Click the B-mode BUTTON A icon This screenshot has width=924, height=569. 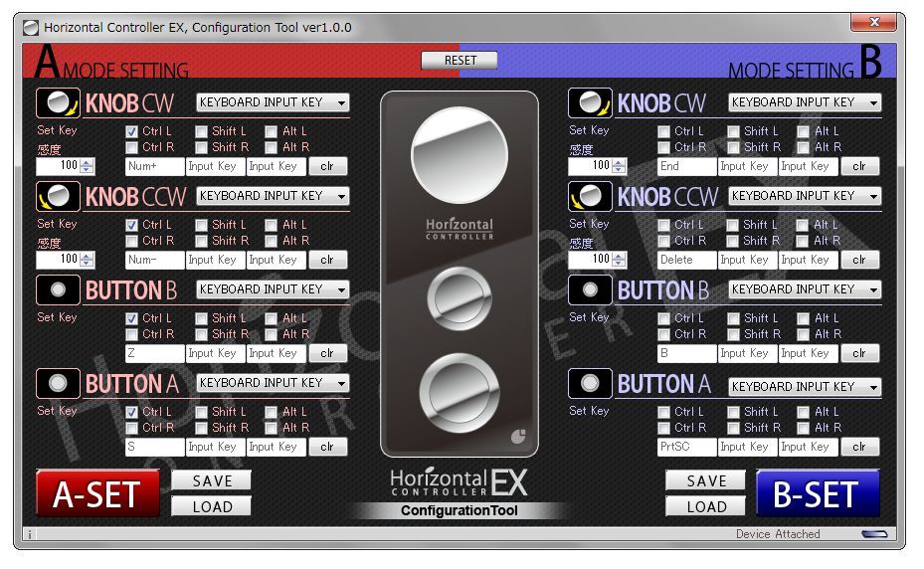590,384
